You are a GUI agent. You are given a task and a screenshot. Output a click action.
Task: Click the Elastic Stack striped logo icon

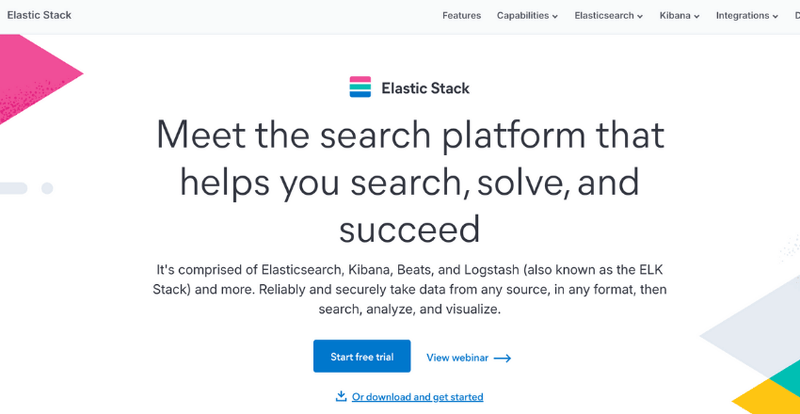tap(360, 87)
